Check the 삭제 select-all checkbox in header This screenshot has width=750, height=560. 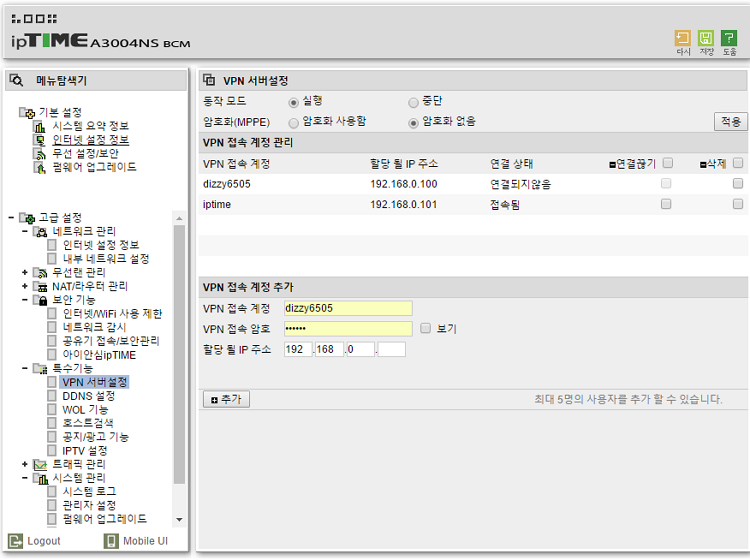[x=738, y=163]
